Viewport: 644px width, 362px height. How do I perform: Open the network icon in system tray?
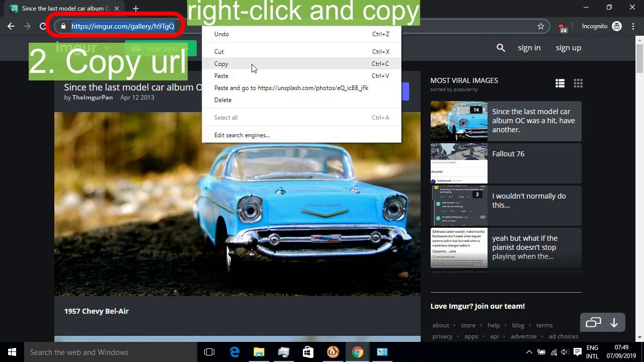[553, 352]
